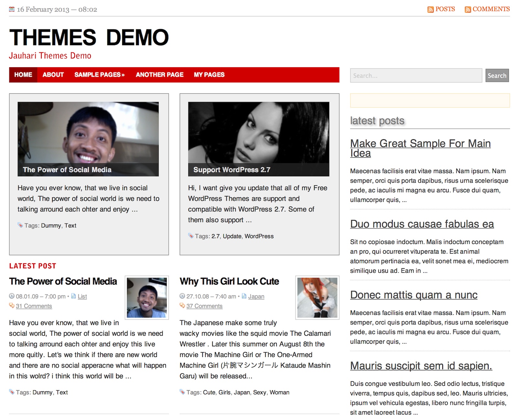
Task: Open the Home menu item
Action: [23, 75]
